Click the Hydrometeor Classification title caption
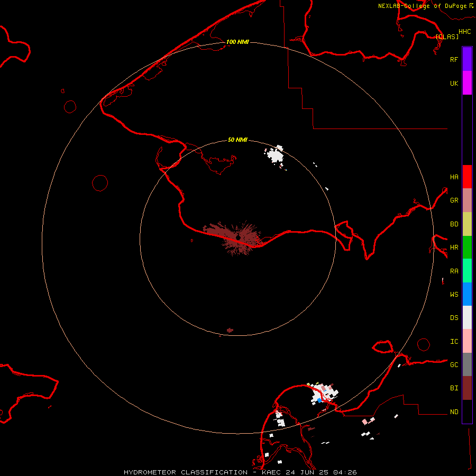This screenshot has height=476, width=476. click(240, 472)
